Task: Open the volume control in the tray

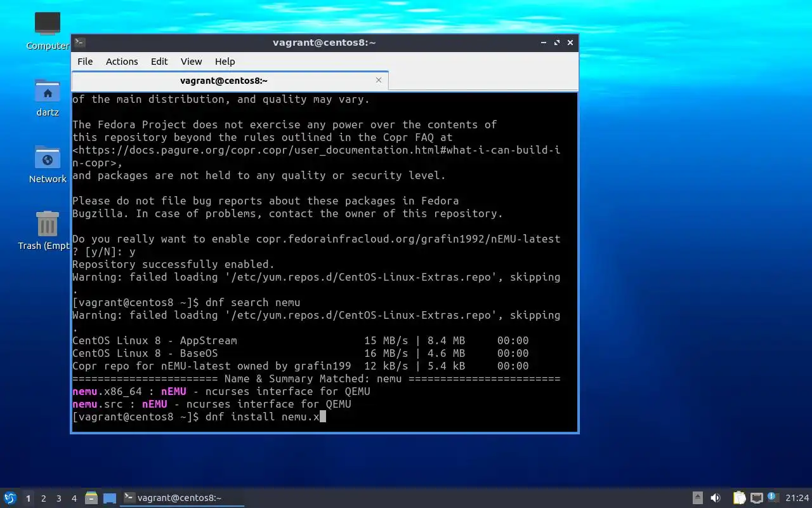Action: (x=716, y=498)
